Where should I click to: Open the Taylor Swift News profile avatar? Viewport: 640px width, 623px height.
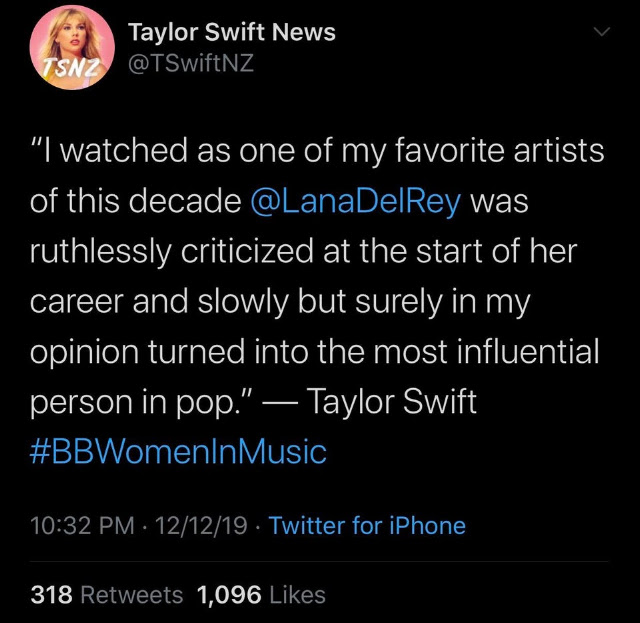click(x=72, y=47)
